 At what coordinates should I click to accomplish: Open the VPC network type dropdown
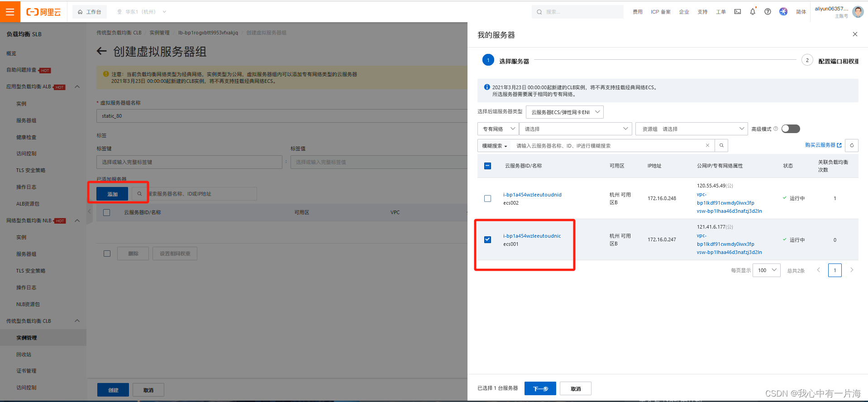tap(498, 129)
